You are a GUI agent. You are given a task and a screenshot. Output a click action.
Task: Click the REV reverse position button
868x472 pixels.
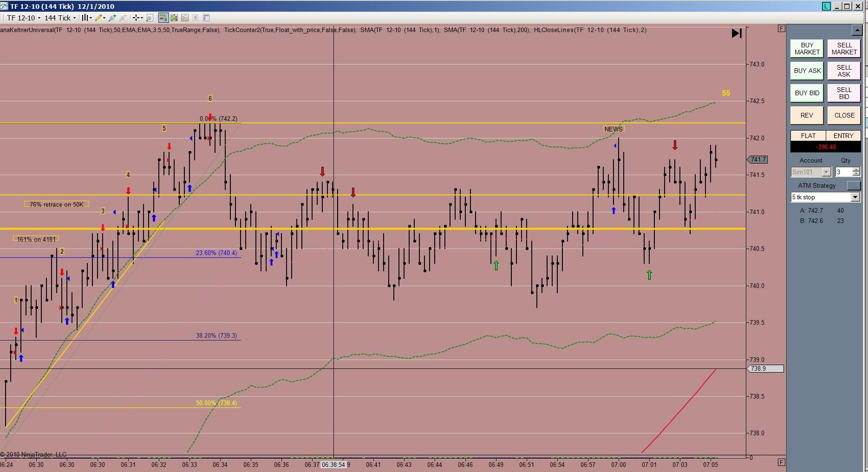[x=807, y=115]
